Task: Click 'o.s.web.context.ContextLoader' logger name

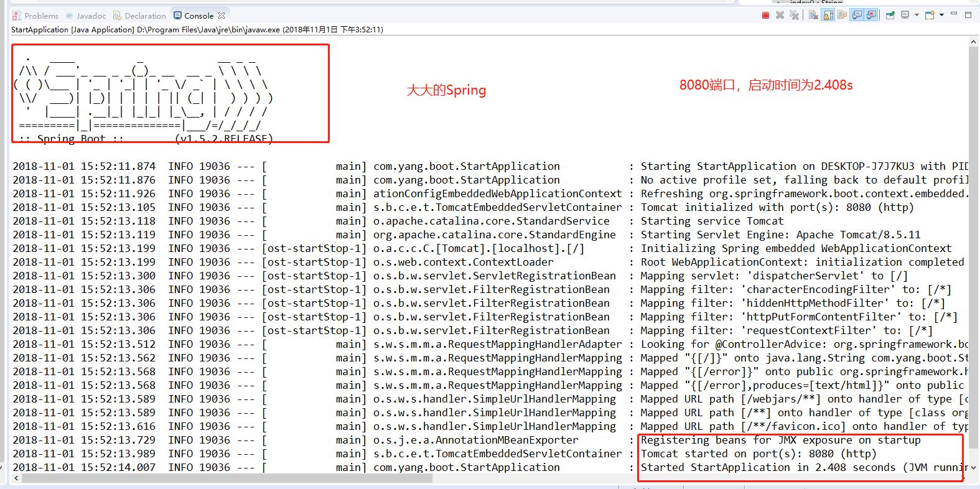Action: (463, 262)
